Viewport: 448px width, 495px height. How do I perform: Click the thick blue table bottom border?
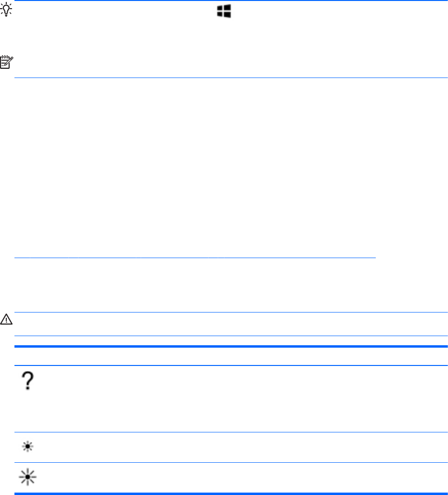click(231, 494)
